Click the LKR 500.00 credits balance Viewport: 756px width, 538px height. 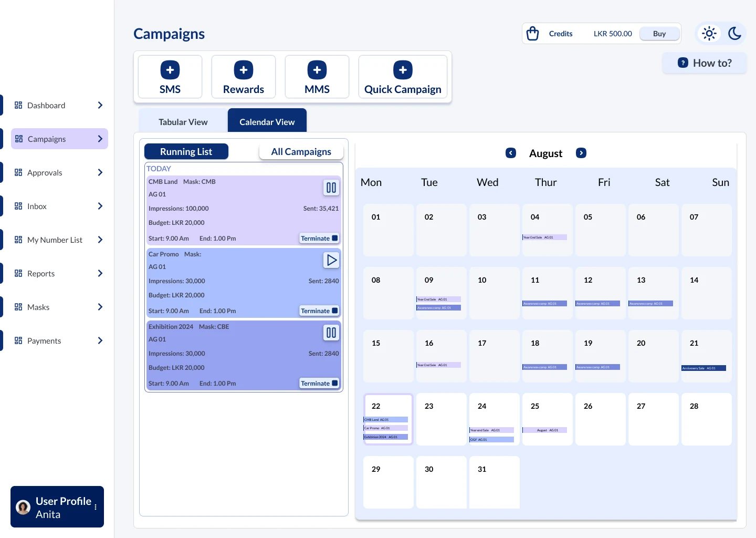pos(613,34)
